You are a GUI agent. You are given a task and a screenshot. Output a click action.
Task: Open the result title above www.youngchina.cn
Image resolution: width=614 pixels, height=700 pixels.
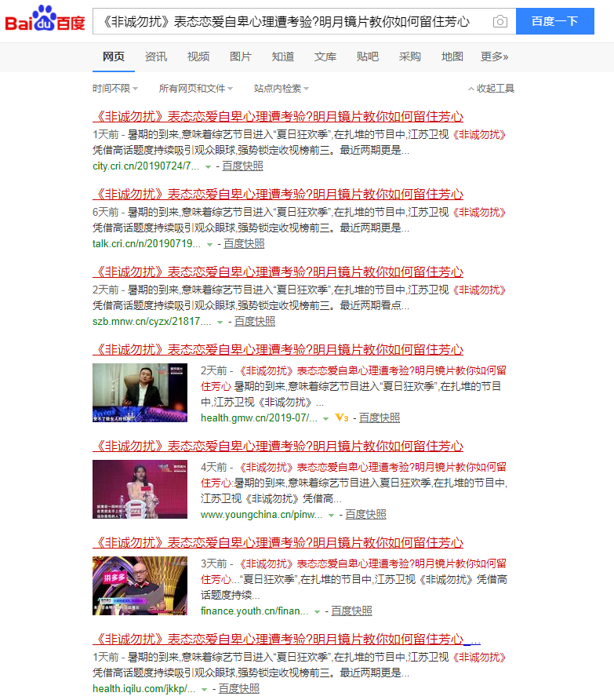[278, 446]
